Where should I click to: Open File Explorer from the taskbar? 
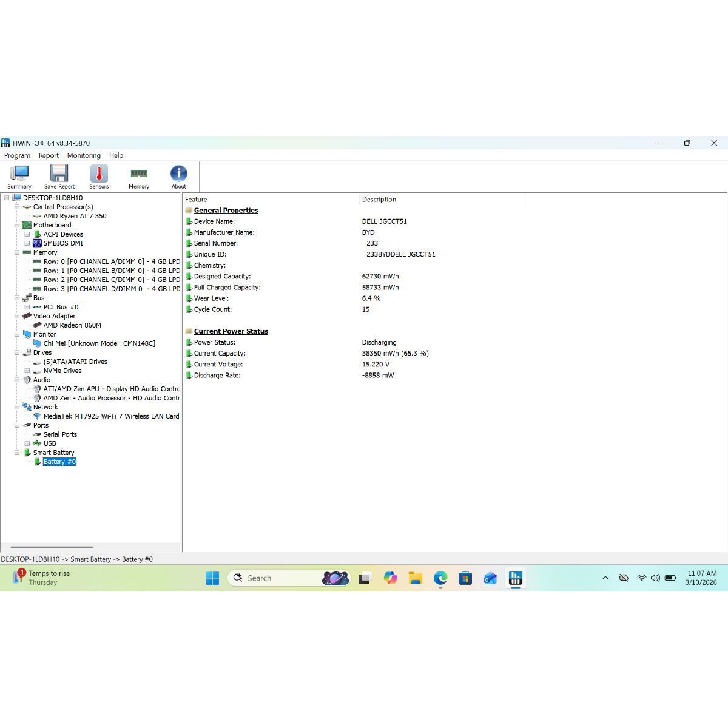pos(415,578)
